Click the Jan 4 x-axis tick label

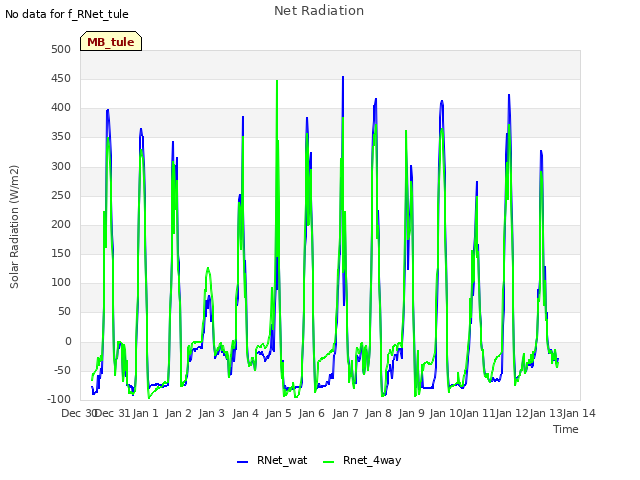tap(245, 413)
